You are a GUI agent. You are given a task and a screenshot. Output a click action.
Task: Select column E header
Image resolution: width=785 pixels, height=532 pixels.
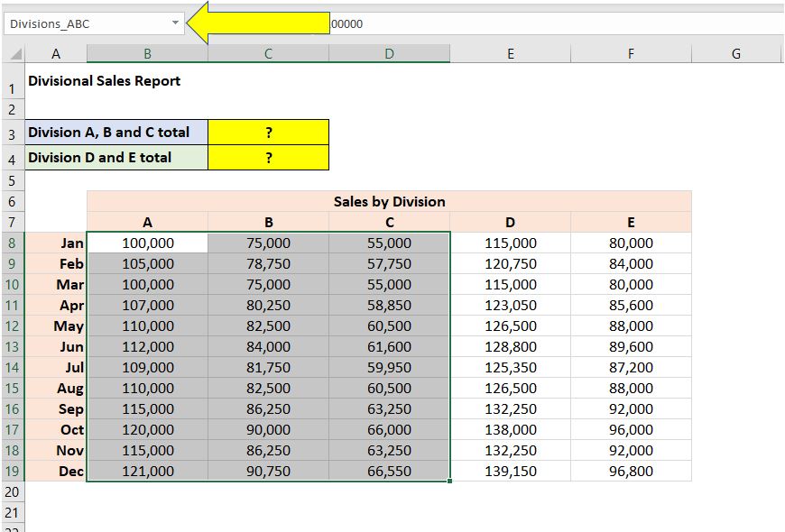tap(511, 54)
